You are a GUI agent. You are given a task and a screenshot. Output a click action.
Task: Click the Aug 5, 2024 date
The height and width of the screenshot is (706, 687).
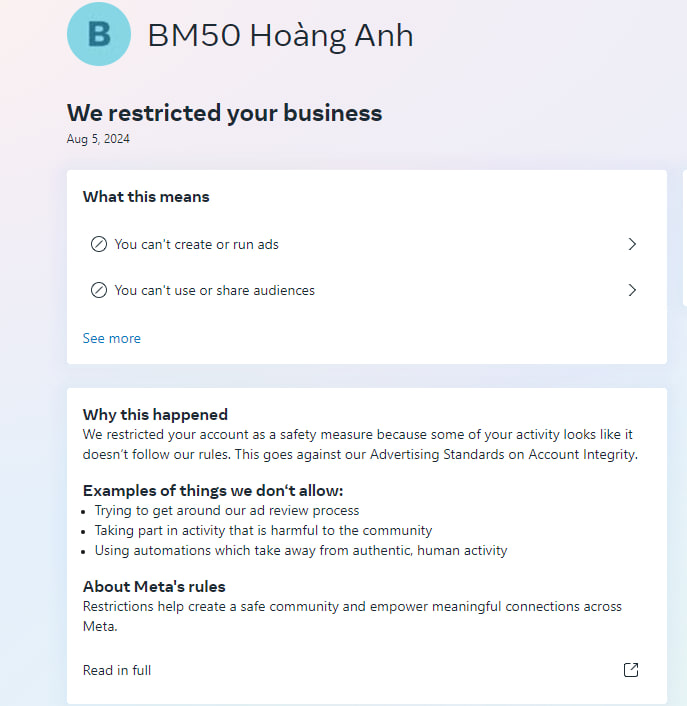click(98, 139)
